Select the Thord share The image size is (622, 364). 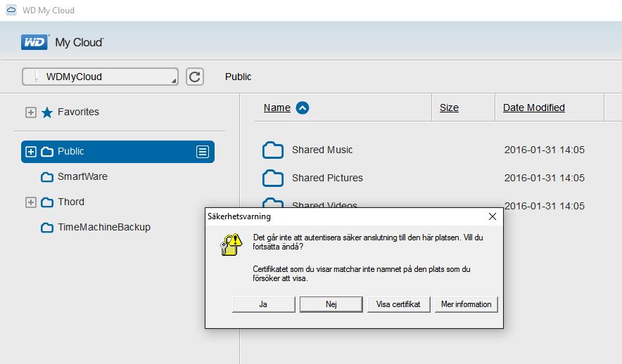(x=71, y=202)
